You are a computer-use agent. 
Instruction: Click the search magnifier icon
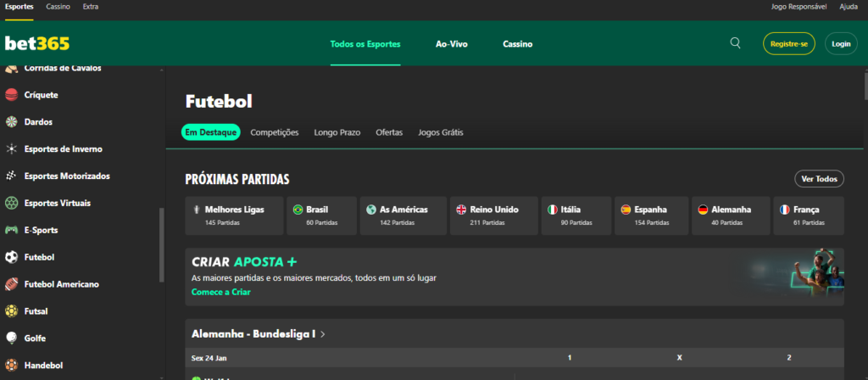735,43
